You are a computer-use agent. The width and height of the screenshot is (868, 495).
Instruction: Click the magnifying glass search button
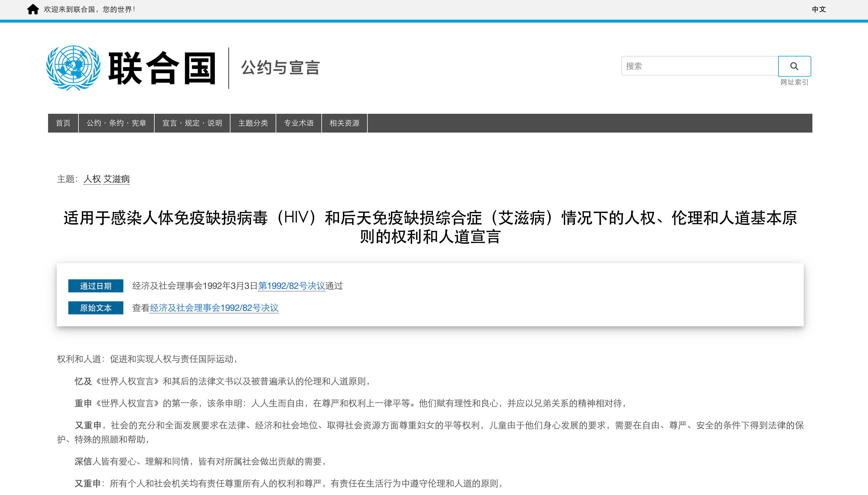tap(794, 66)
